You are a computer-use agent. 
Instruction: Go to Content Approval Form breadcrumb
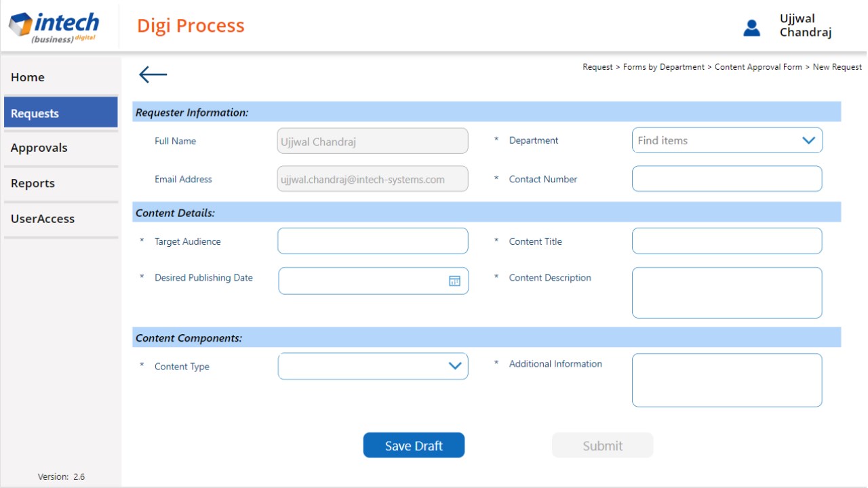pos(758,67)
